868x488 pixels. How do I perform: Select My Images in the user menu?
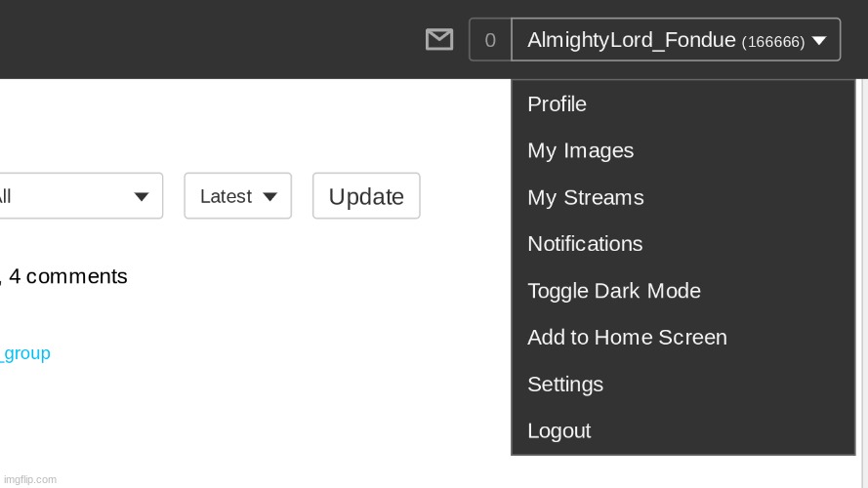point(580,151)
